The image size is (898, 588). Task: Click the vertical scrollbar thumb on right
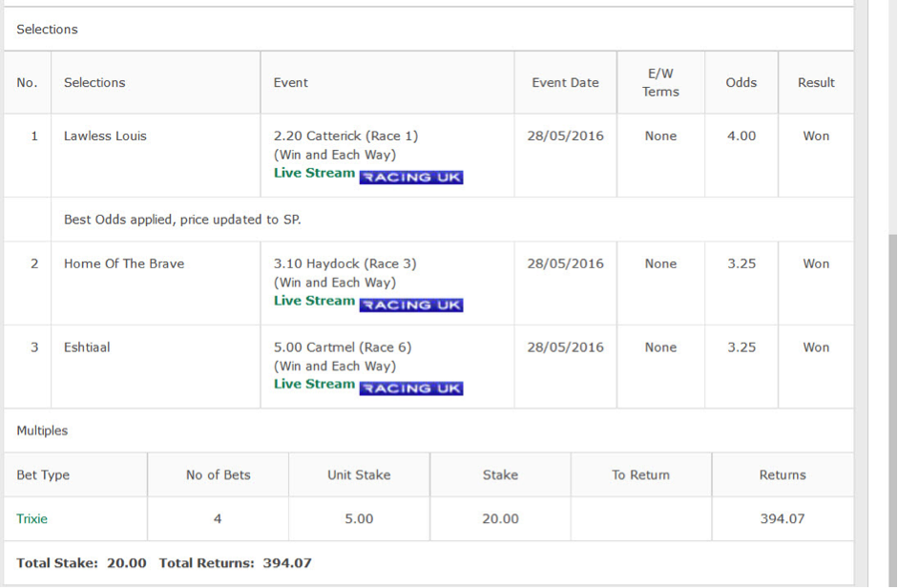coord(893,409)
